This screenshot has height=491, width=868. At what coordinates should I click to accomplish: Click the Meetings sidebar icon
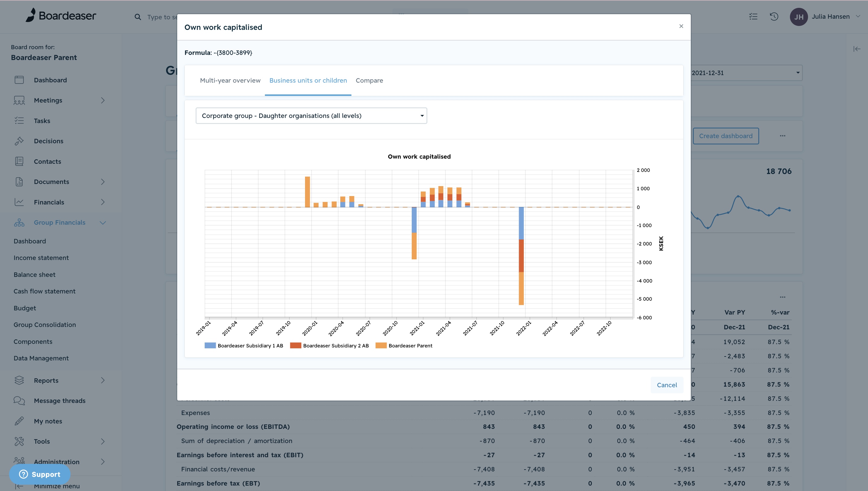[x=19, y=100]
